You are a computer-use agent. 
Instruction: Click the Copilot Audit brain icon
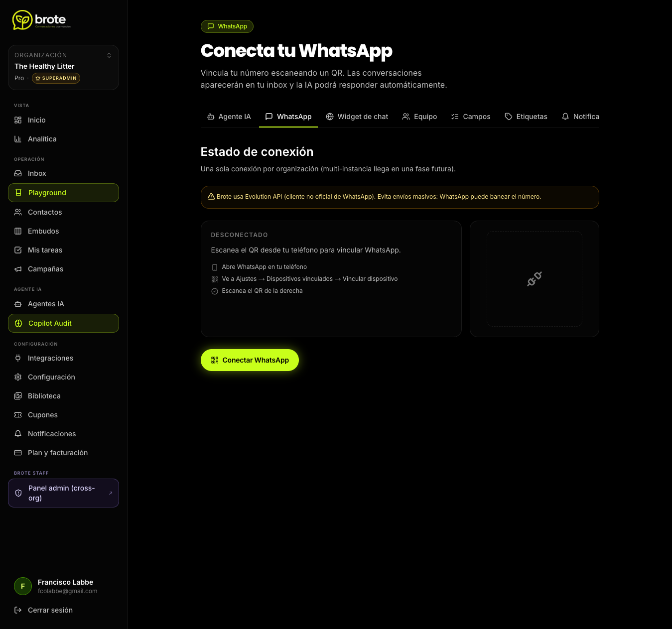tap(18, 323)
